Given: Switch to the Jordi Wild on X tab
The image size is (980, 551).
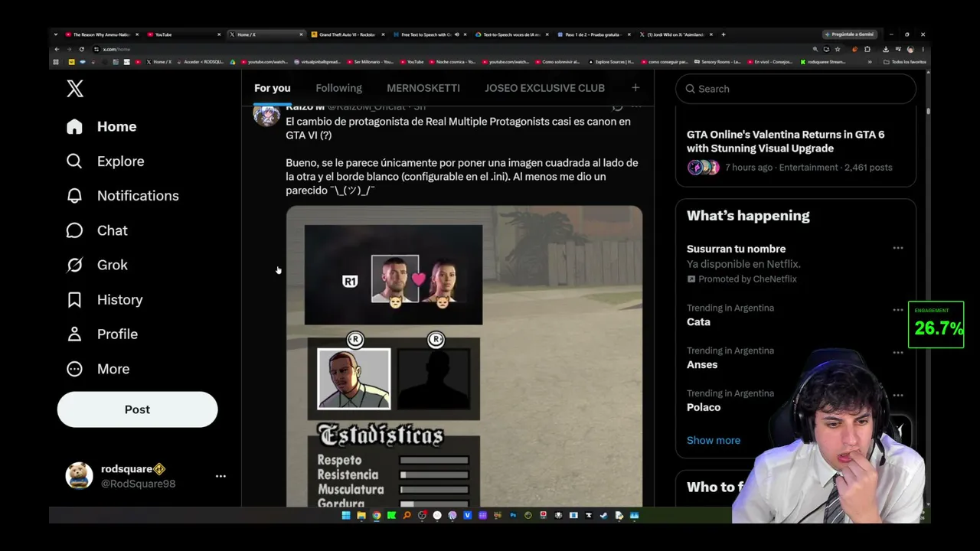Looking at the screenshot, I should [x=674, y=34].
